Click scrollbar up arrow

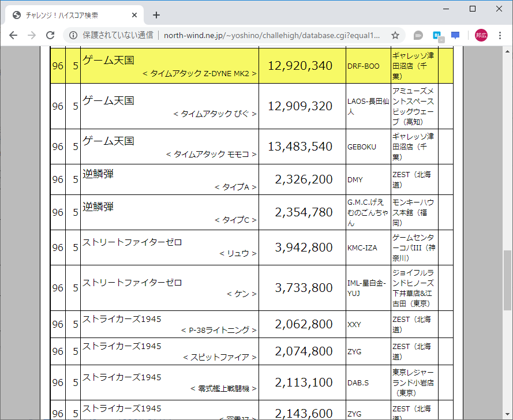tap(507, 51)
